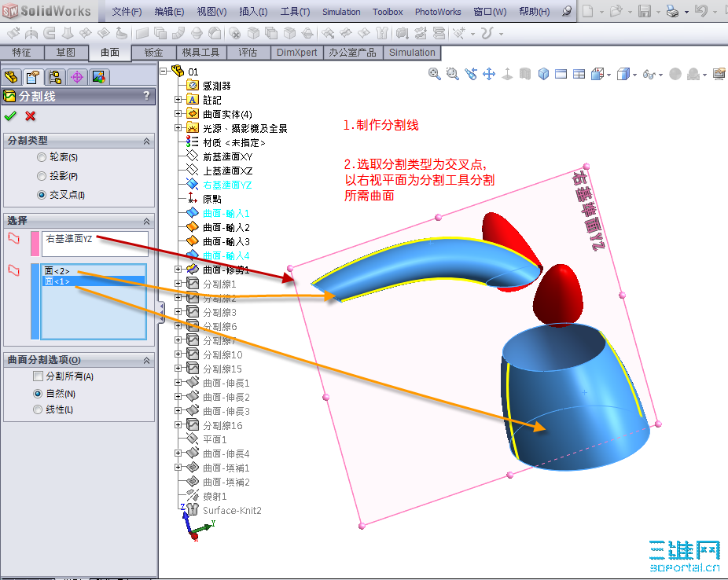Open the FeatureManager design tree tab icon
Viewport: 728px width, 580px height.
click(x=11, y=76)
